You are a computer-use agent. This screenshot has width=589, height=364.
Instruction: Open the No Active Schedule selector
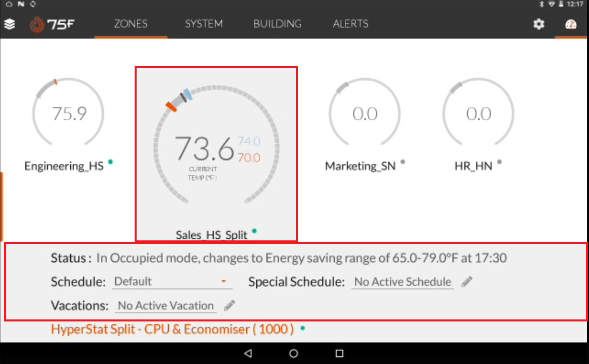pos(402,282)
